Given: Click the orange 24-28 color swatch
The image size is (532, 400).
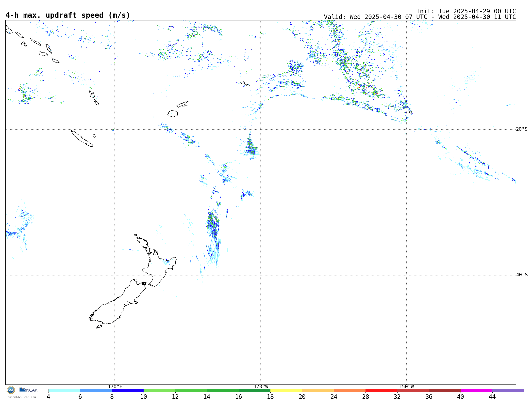Looking at the screenshot, I should pos(350,391).
